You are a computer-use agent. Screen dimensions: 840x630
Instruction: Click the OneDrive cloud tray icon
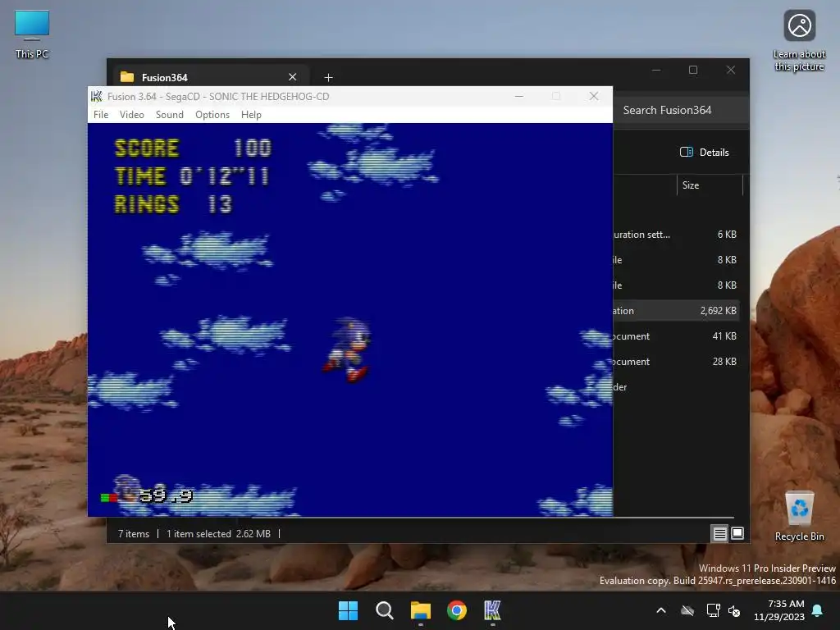click(x=687, y=610)
